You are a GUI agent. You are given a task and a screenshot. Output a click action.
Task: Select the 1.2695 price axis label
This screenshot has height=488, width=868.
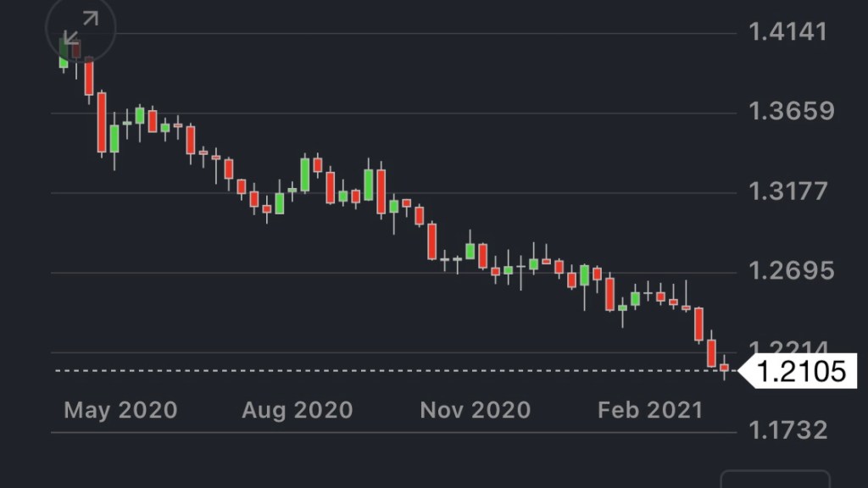click(x=791, y=271)
